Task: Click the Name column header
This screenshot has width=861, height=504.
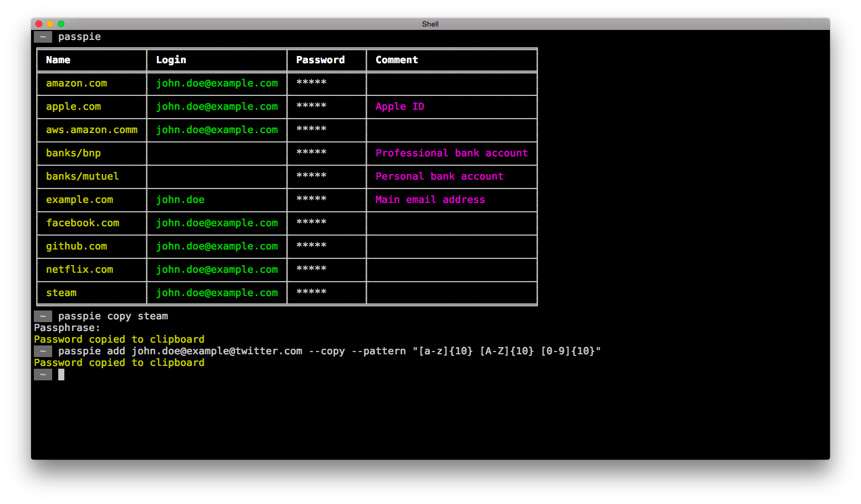Action: pyautogui.click(x=58, y=60)
